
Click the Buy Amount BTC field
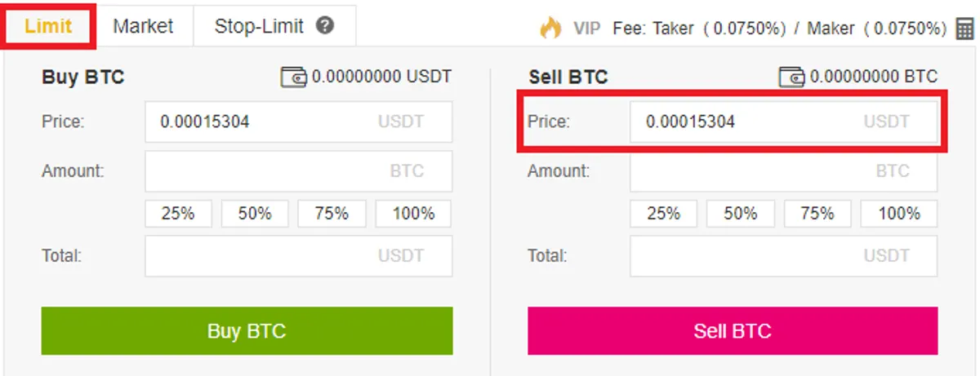click(x=298, y=171)
